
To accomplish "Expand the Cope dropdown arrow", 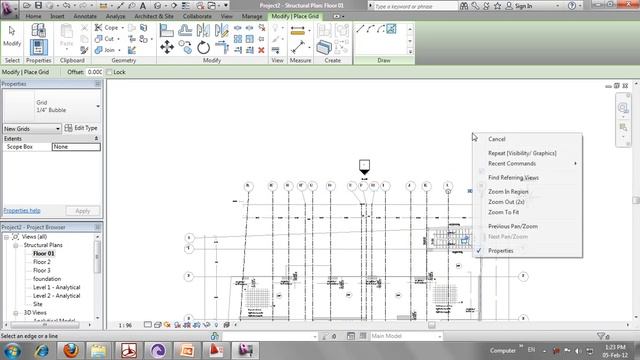I will [122, 28].
